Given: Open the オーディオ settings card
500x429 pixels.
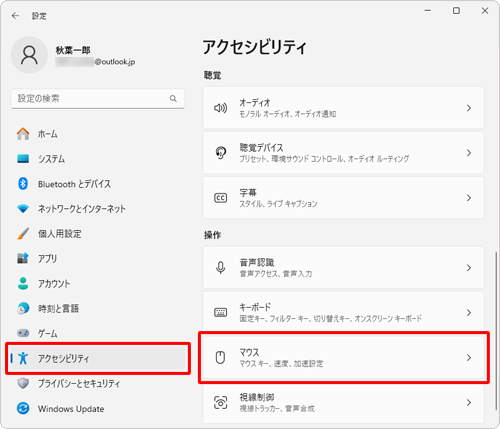Looking at the screenshot, I should 343,108.
